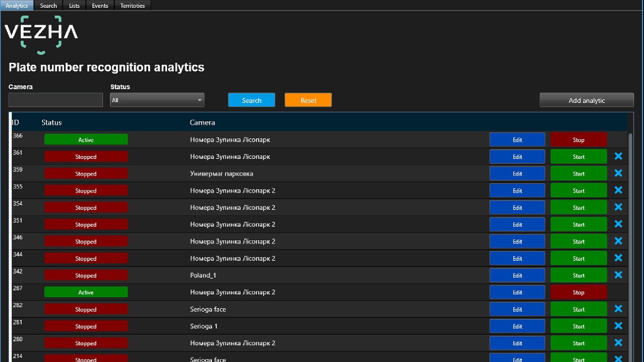The image size is (644, 362).
Task: Start analytic with ID 354
Action: click(579, 207)
